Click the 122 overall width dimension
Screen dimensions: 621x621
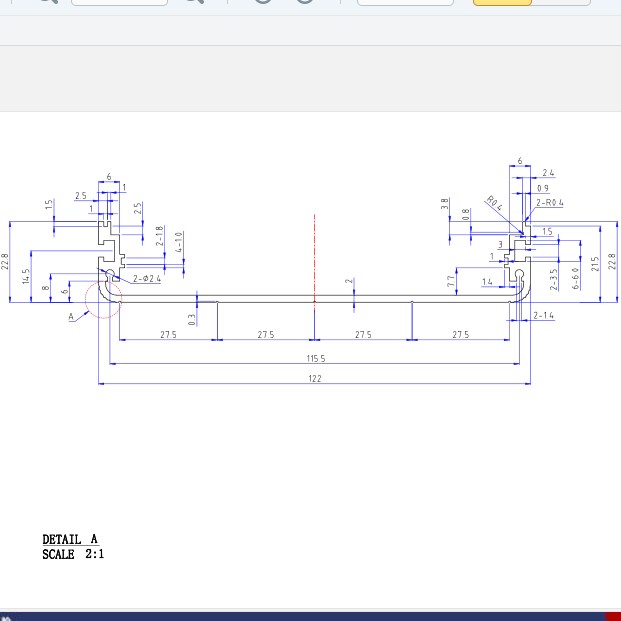[x=315, y=379]
